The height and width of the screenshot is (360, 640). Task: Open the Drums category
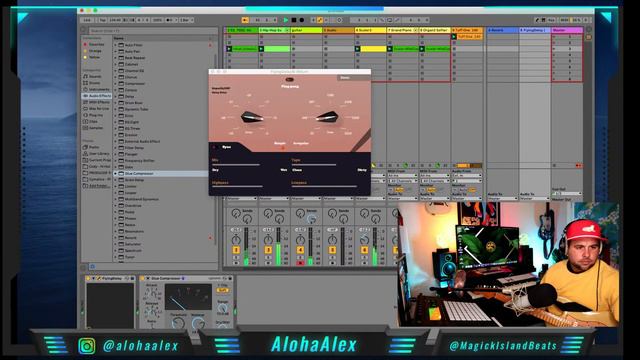click(x=94, y=83)
